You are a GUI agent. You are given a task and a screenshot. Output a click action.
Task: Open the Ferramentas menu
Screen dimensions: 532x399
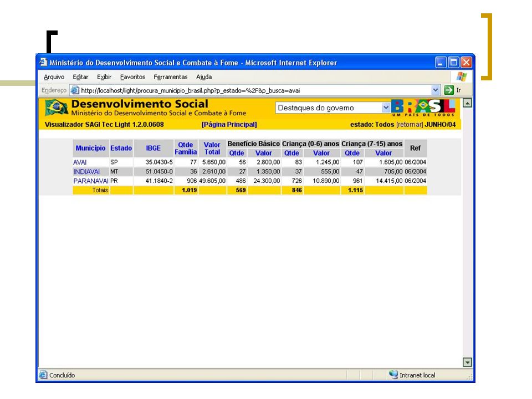(x=170, y=77)
